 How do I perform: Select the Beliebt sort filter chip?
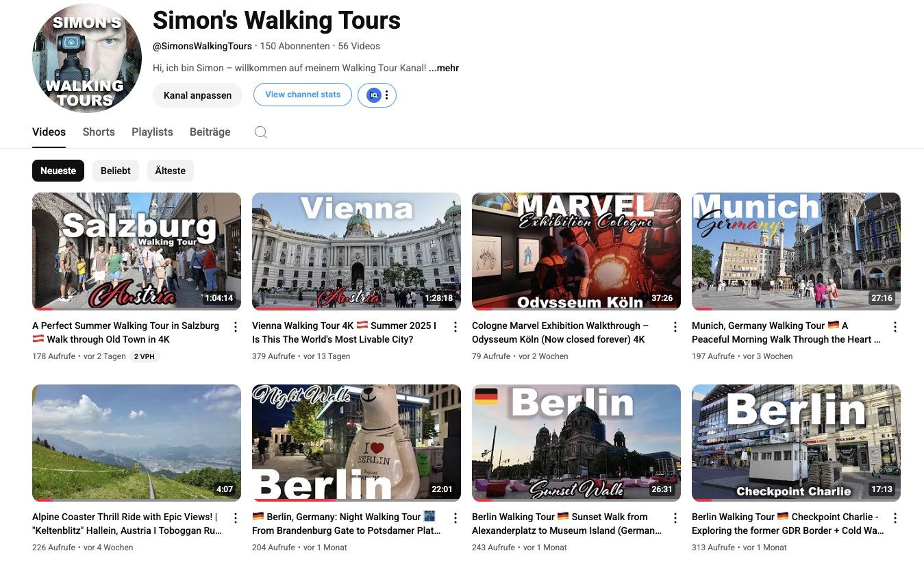point(116,171)
